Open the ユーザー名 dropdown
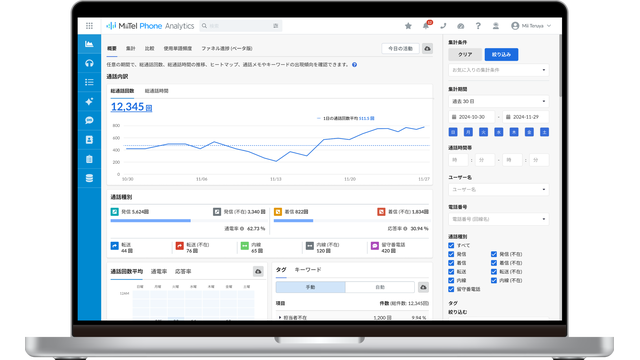 (x=498, y=189)
